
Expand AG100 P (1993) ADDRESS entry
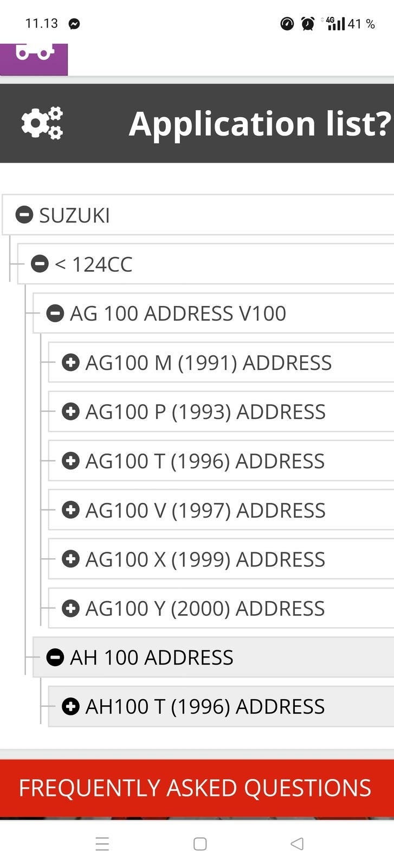point(70,412)
